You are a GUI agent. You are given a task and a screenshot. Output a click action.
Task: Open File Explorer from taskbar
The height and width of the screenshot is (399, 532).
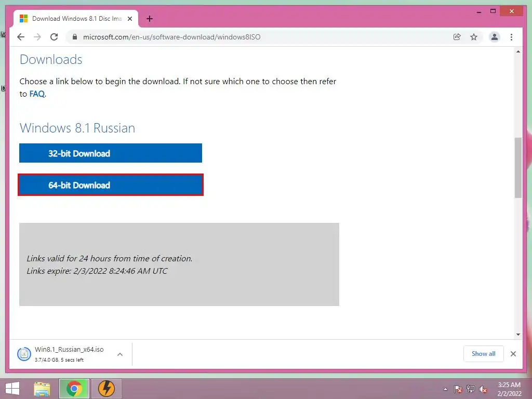tap(42, 389)
